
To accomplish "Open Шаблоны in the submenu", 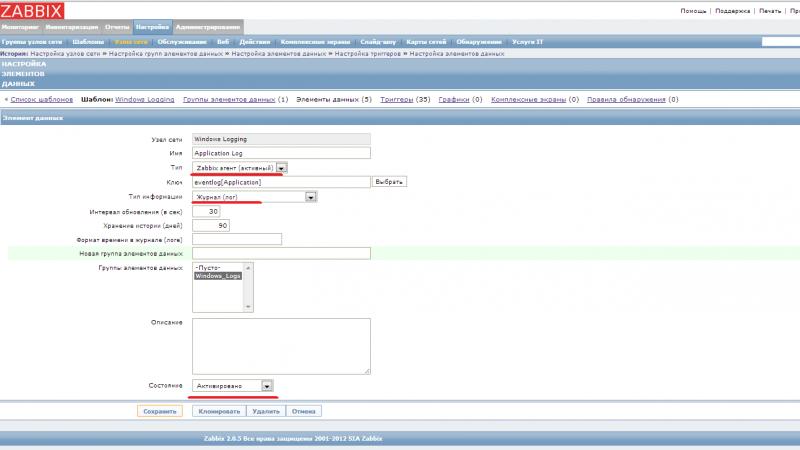I will [88, 42].
